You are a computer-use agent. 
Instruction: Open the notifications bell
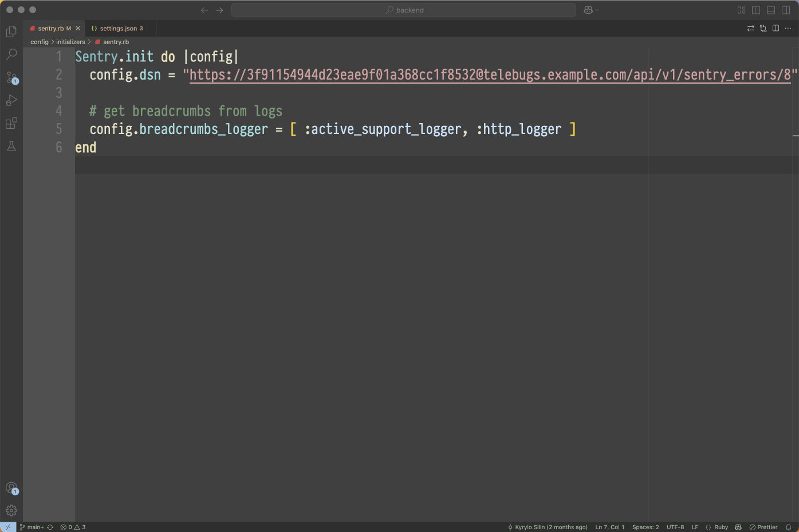(x=789, y=527)
